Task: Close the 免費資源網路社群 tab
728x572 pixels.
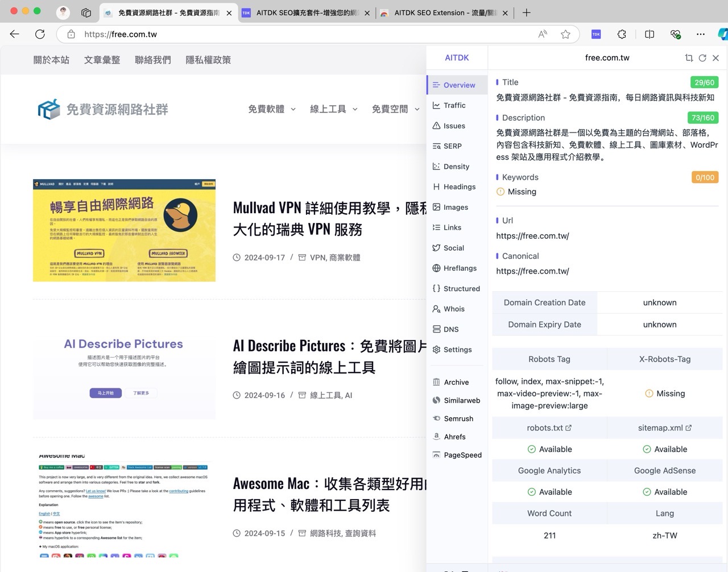Action: (229, 13)
